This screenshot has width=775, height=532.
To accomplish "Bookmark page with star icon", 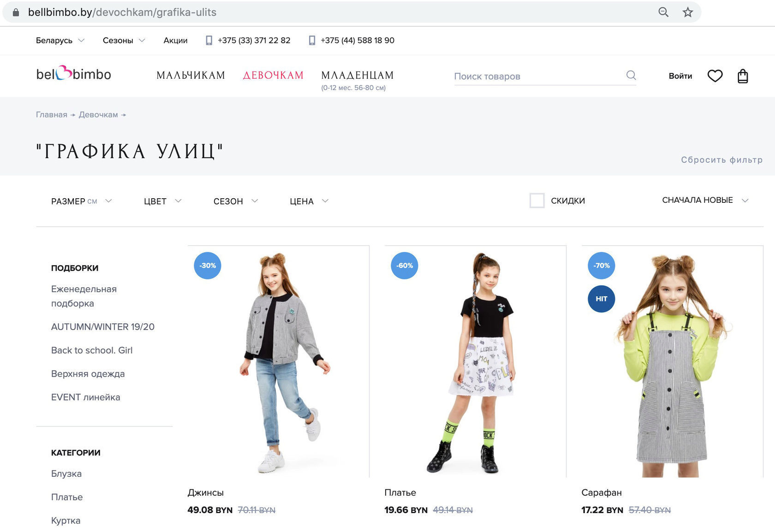I will pos(687,12).
